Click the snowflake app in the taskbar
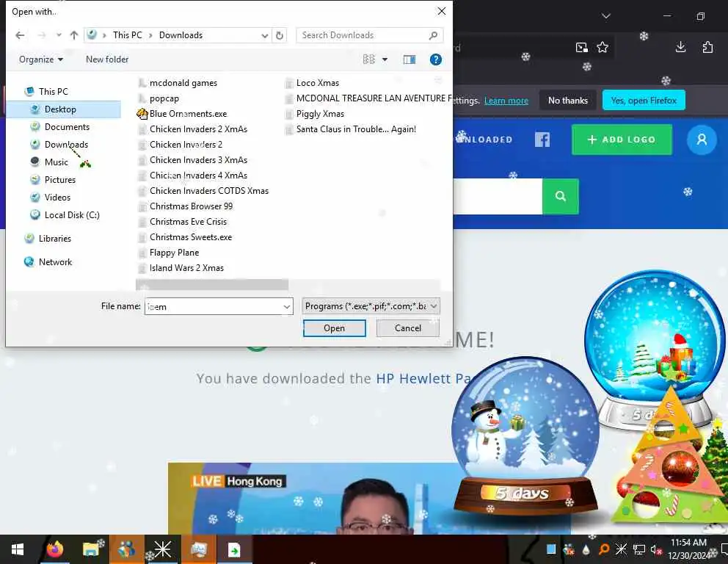The width and height of the screenshot is (728, 564). (162, 550)
